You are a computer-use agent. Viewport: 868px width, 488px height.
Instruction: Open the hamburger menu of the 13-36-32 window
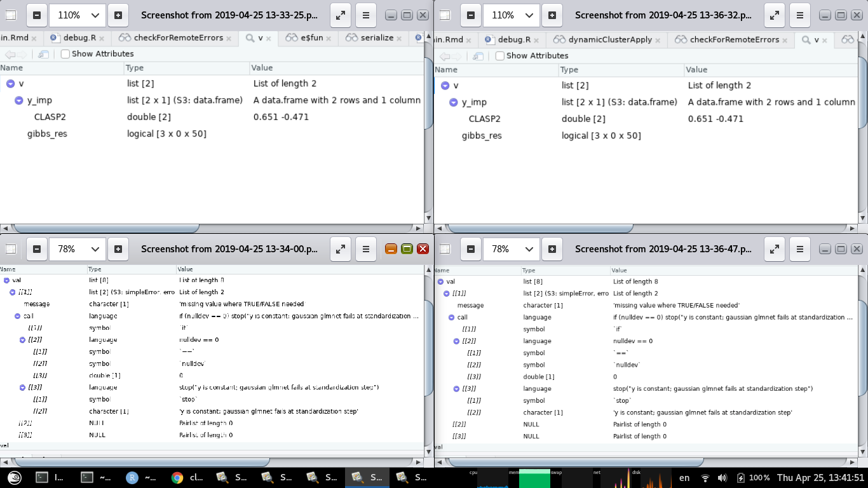point(800,15)
